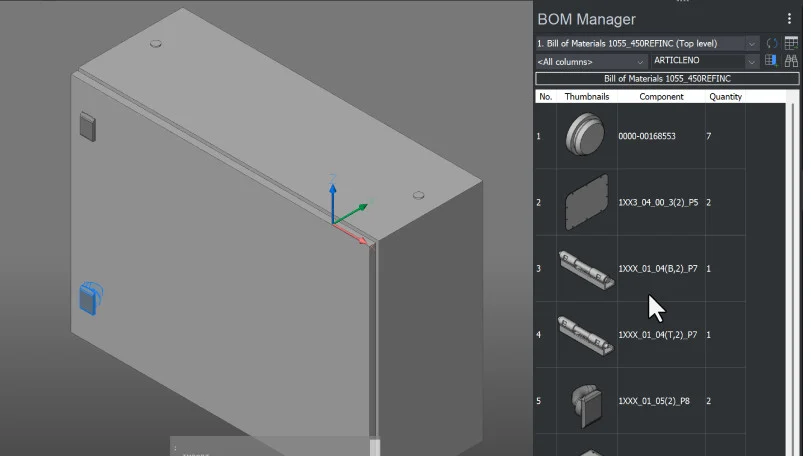Click the BOM table vertical scrollbar
This screenshot has height=456, width=811.
[x=792, y=279]
